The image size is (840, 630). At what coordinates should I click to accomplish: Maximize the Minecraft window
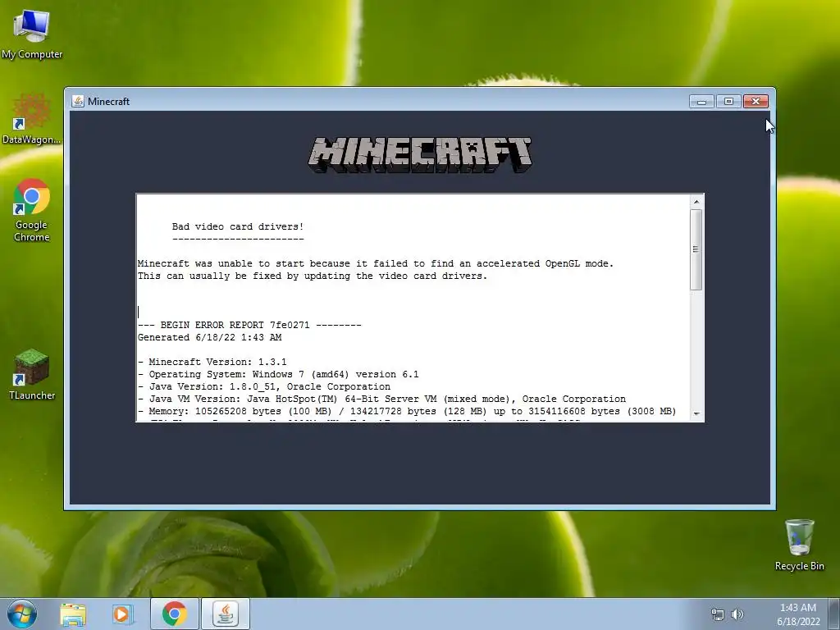click(x=728, y=101)
